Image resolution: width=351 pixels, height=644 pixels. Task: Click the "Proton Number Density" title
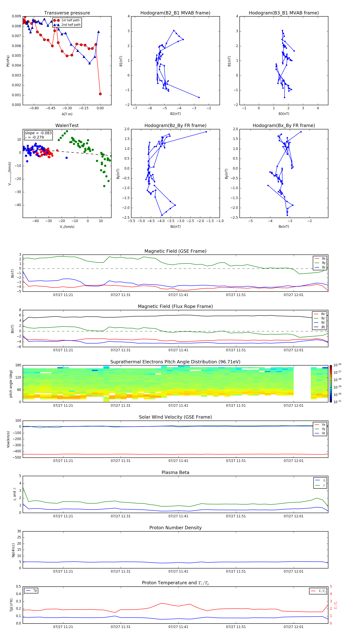coord(175,528)
